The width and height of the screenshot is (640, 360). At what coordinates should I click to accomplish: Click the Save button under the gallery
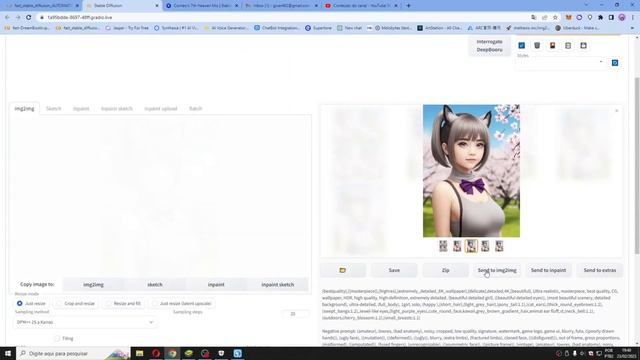click(394, 270)
